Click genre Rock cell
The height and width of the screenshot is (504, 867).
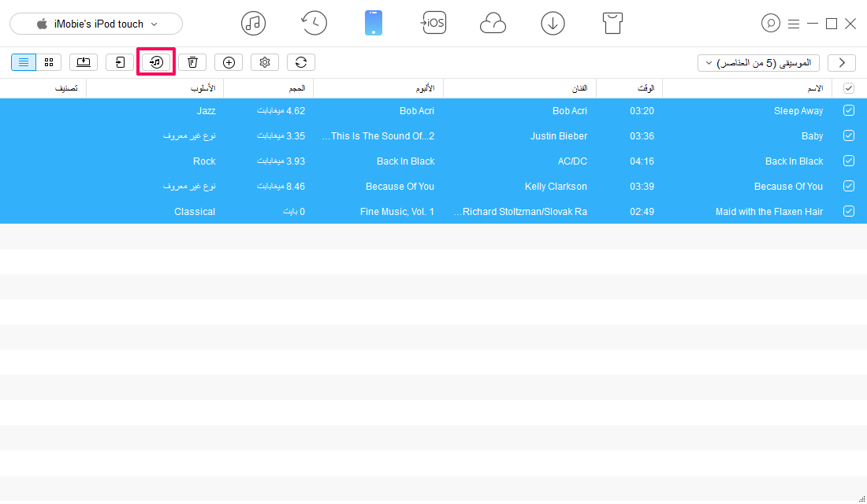point(204,161)
